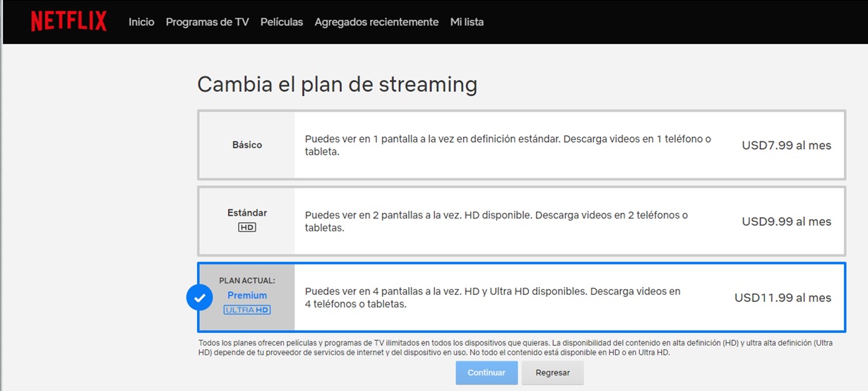Viewport: 868px width, 391px height.
Task: Select the Premium plan label
Action: (x=247, y=296)
